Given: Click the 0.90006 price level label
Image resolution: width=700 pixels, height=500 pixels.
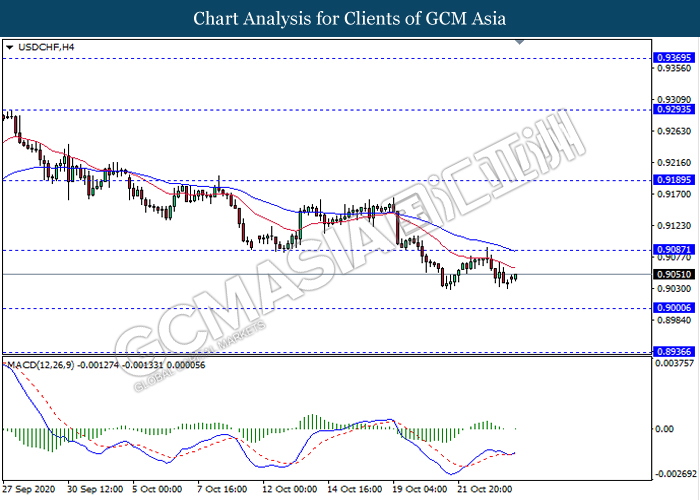Looking at the screenshot, I should pyautogui.click(x=674, y=308).
